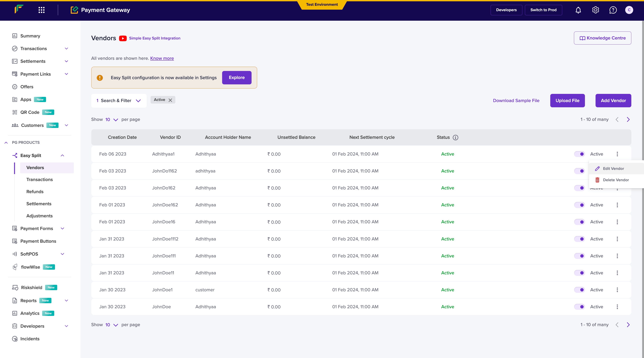
Task: Switch off the JohnDoe vendor toggle
Action: [x=579, y=307]
